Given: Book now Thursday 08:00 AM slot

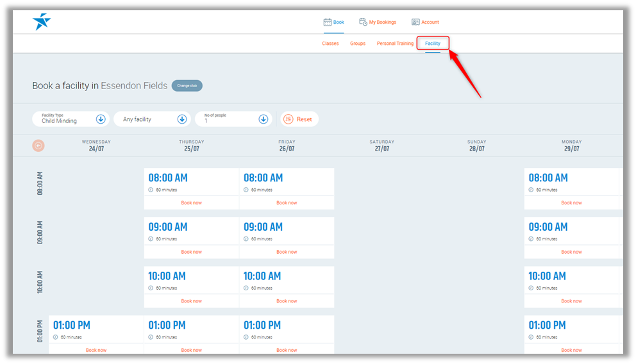Looking at the screenshot, I should [x=191, y=203].
